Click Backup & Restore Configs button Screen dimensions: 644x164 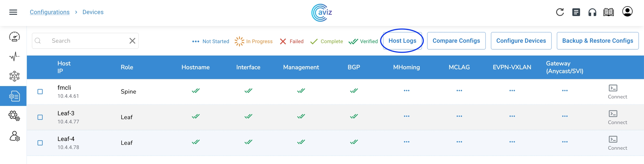tap(598, 41)
